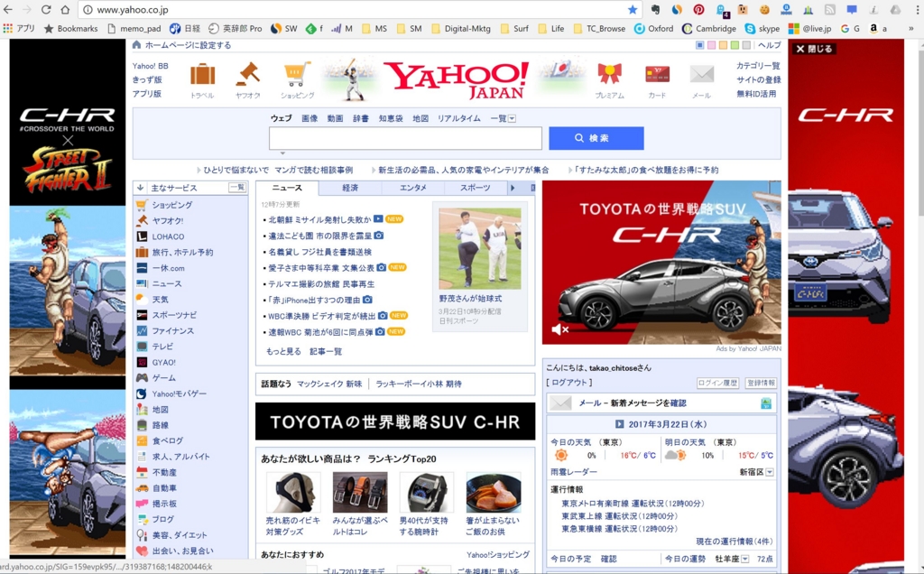Open the Apps grid icon in the bookmarks bar

7,28
